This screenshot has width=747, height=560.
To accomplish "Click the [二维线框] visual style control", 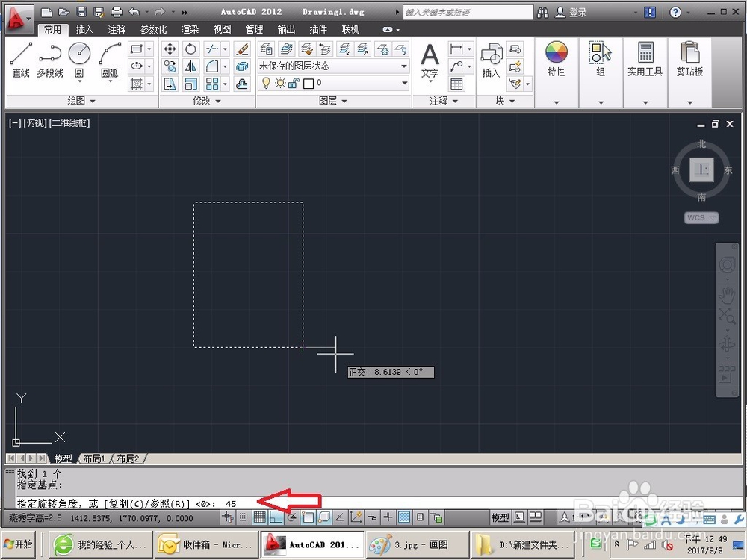I will (x=69, y=123).
